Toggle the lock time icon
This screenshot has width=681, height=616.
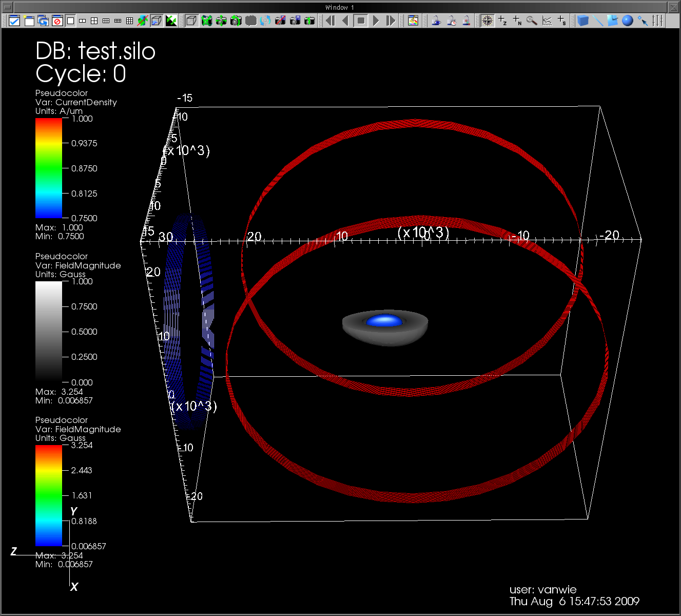tap(451, 21)
